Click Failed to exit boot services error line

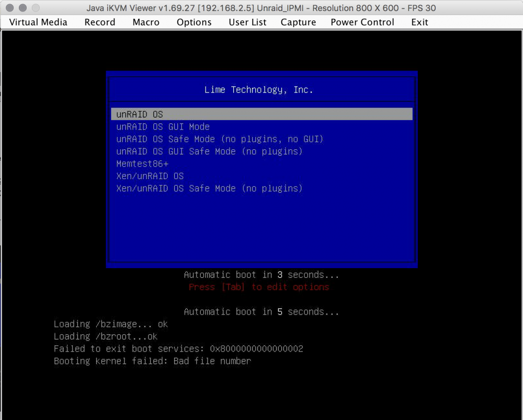[178, 348]
